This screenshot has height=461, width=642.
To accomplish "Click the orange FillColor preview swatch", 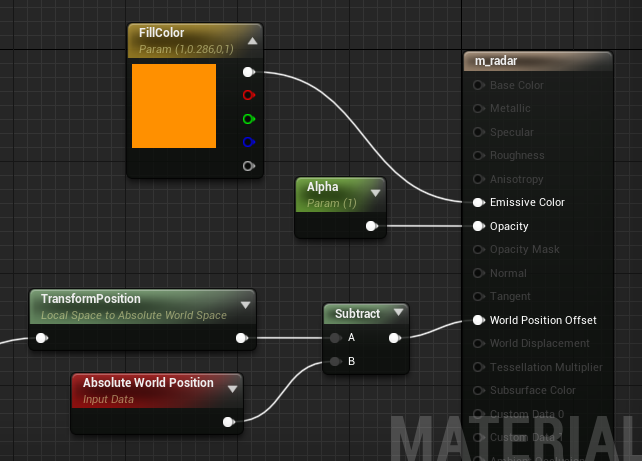I will pyautogui.click(x=174, y=106).
